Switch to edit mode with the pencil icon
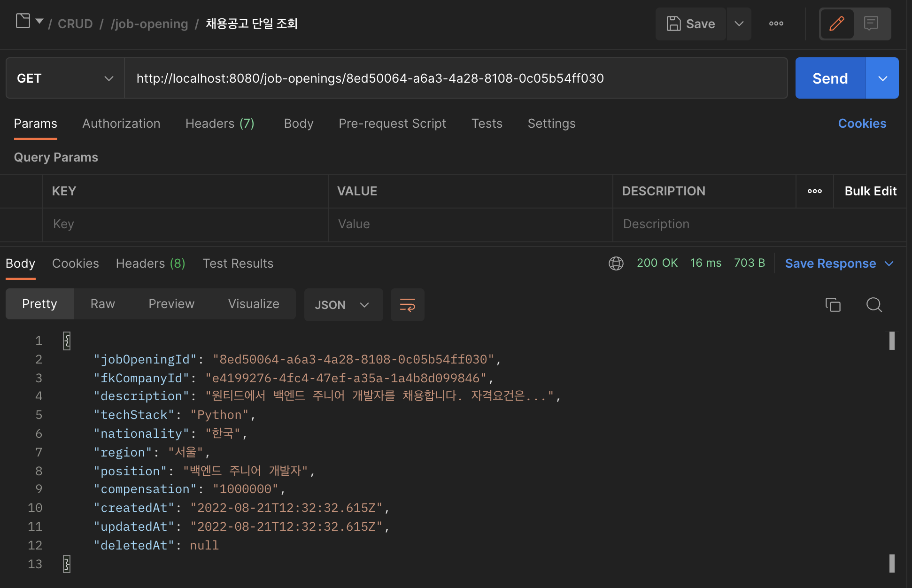 coord(837,23)
